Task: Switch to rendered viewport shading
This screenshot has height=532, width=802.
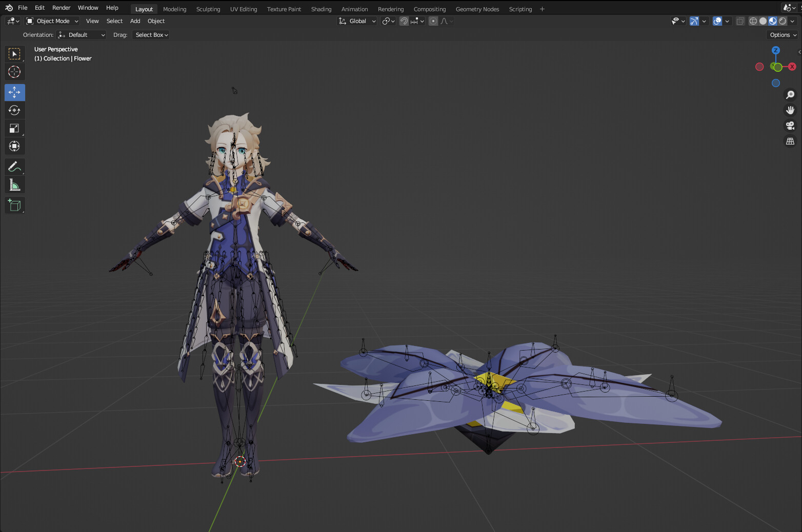Action: pos(783,21)
